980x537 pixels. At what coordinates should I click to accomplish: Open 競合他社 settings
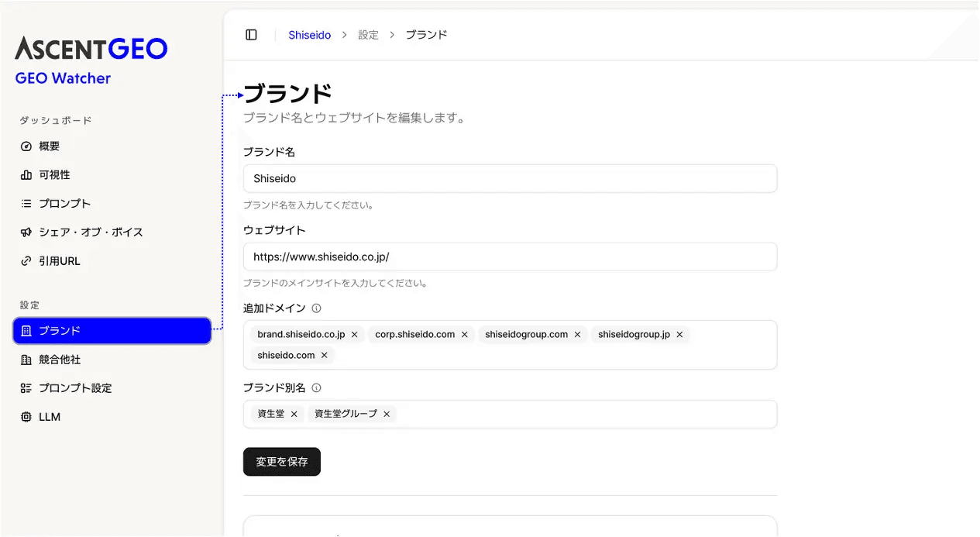coord(112,360)
